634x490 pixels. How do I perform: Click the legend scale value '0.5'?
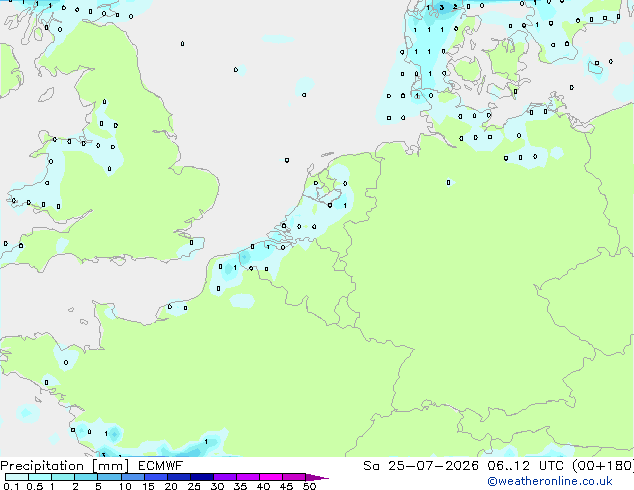(x=35, y=486)
